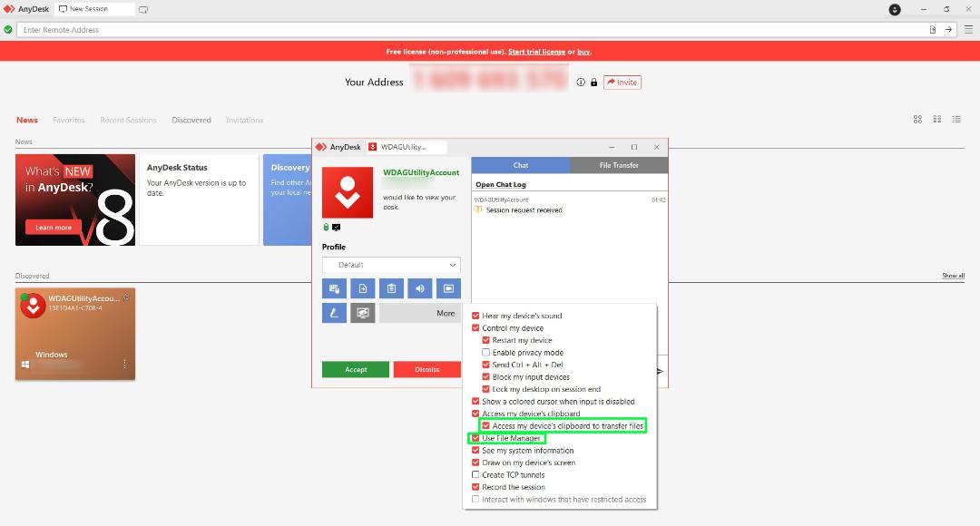Uncheck Block my input devices

coord(485,376)
